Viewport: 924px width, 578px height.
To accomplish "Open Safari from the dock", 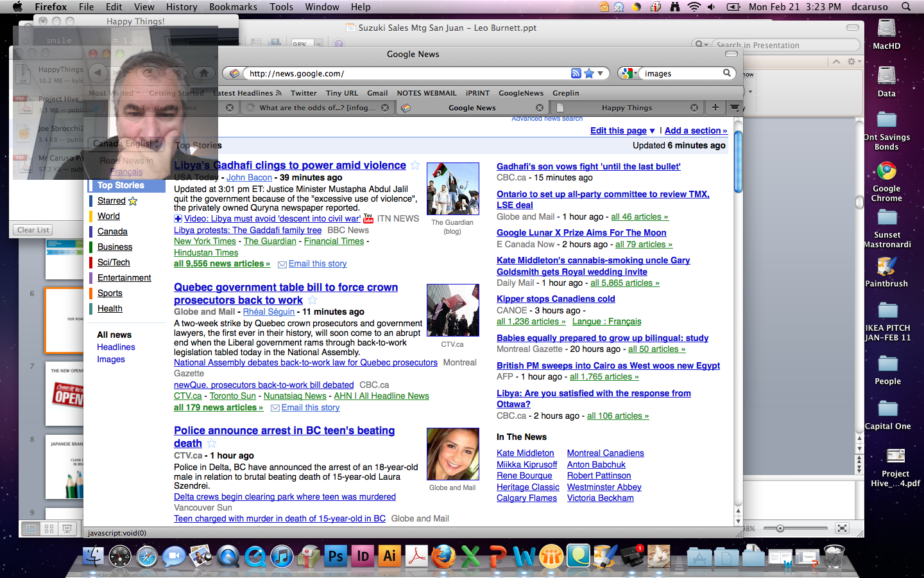I will coord(147,556).
